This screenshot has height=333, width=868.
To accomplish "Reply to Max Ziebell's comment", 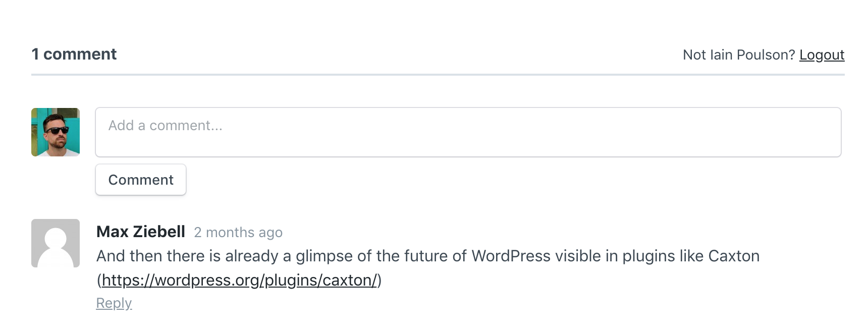I will tap(114, 303).
